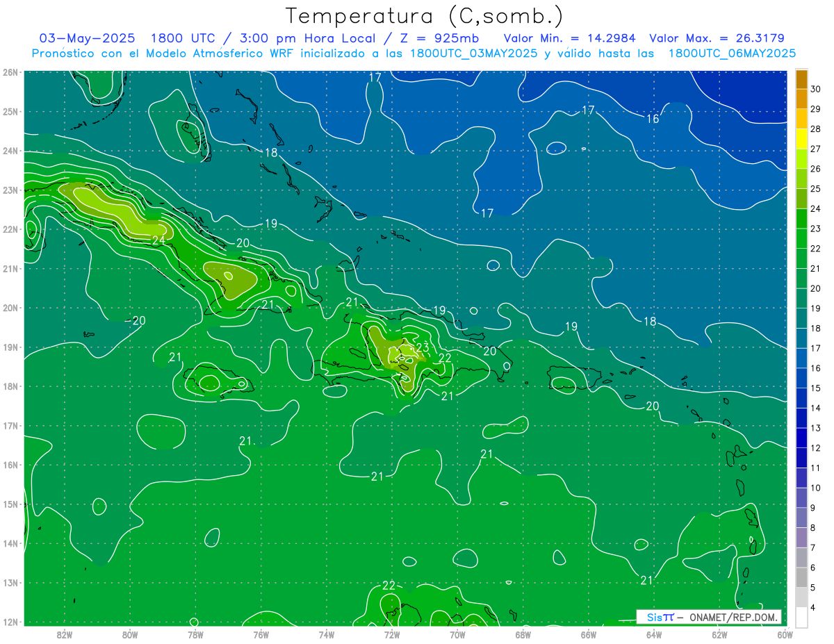Select the "74W" longitude axis label
The height and width of the screenshot is (644, 834).
pos(327,634)
